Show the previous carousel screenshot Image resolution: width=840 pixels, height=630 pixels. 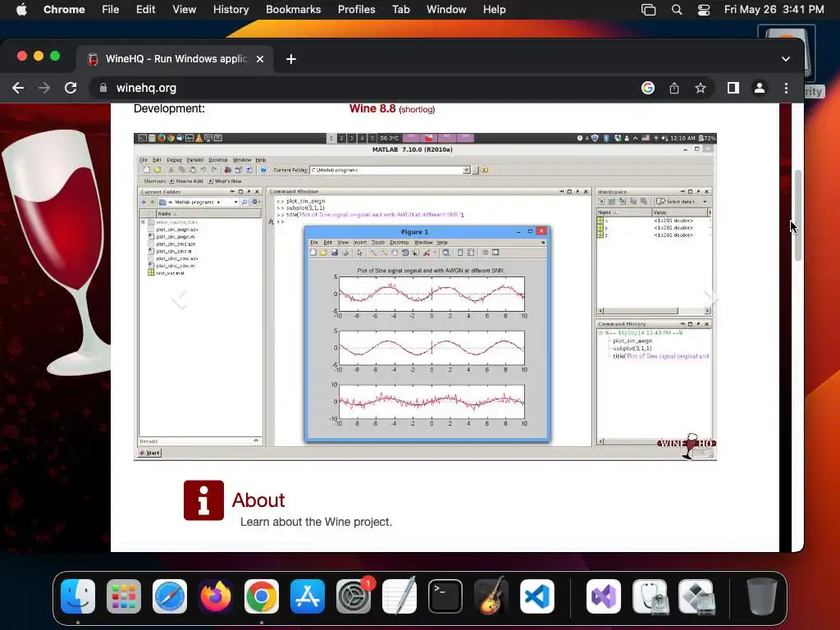[180, 298]
